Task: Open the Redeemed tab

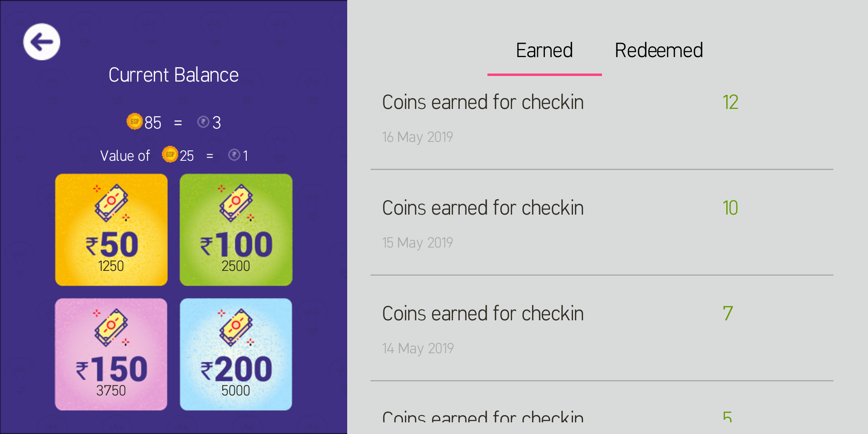Action: pos(659,51)
